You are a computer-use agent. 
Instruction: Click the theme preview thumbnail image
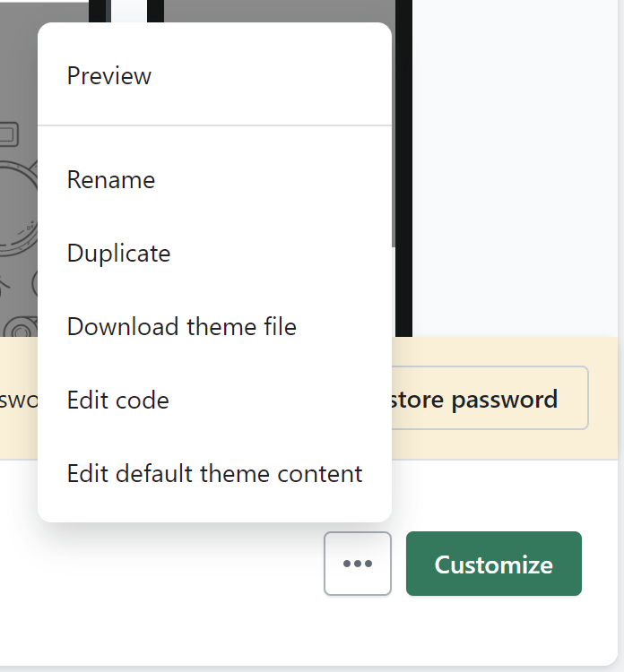tap(19, 171)
